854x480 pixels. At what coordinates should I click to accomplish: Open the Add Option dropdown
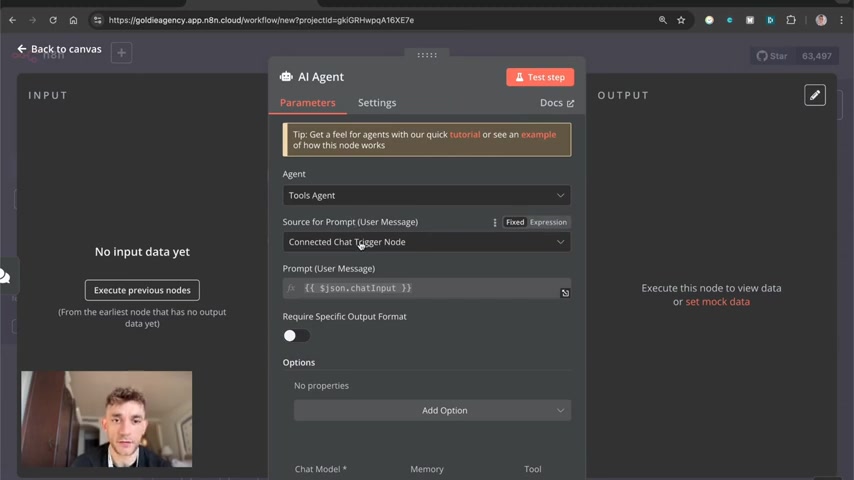(x=432, y=410)
